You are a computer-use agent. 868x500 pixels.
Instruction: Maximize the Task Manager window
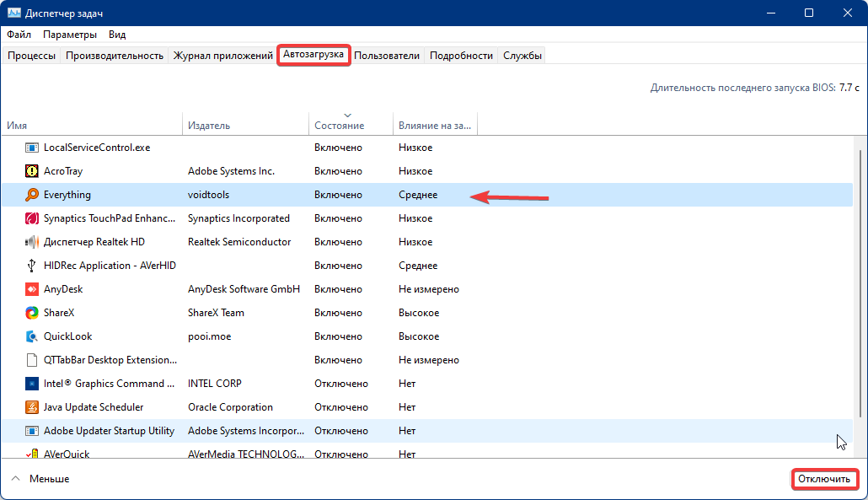(x=809, y=13)
